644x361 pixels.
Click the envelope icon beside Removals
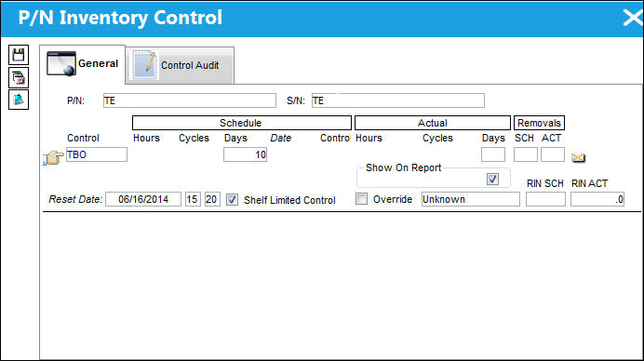pos(578,158)
